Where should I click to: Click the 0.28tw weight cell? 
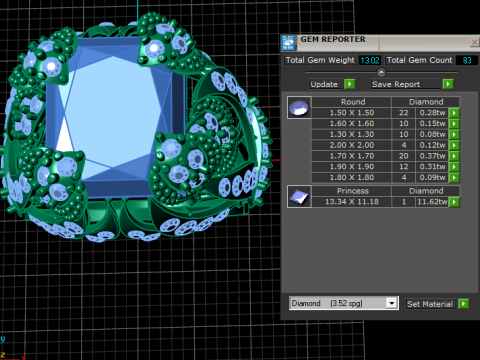point(432,113)
